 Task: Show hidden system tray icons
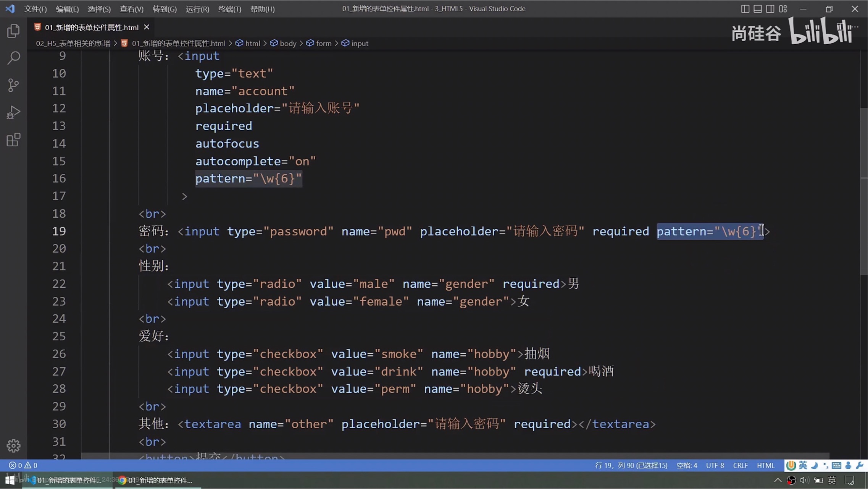point(778,480)
